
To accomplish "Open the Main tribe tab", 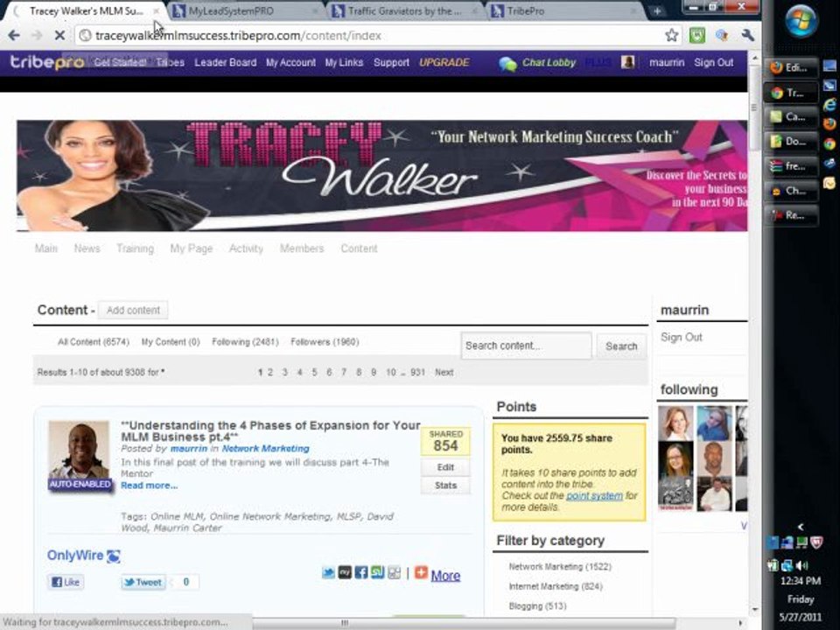I will point(46,248).
